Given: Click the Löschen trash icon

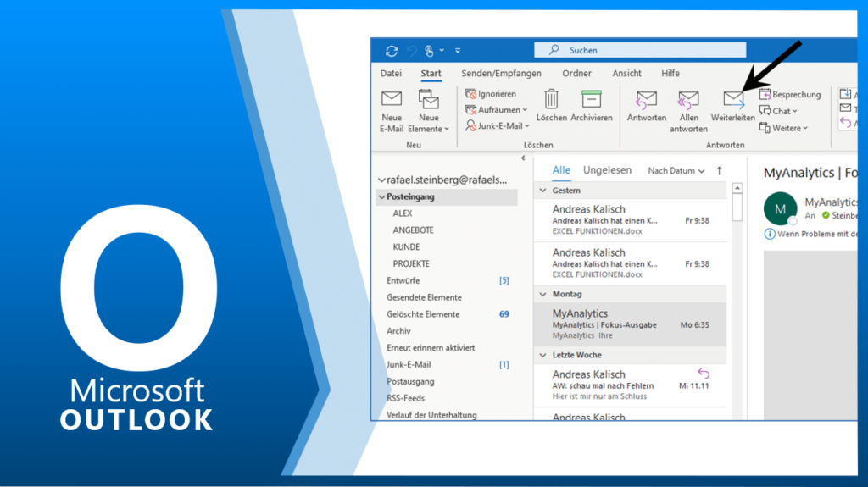Looking at the screenshot, I should pyautogui.click(x=551, y=100).
